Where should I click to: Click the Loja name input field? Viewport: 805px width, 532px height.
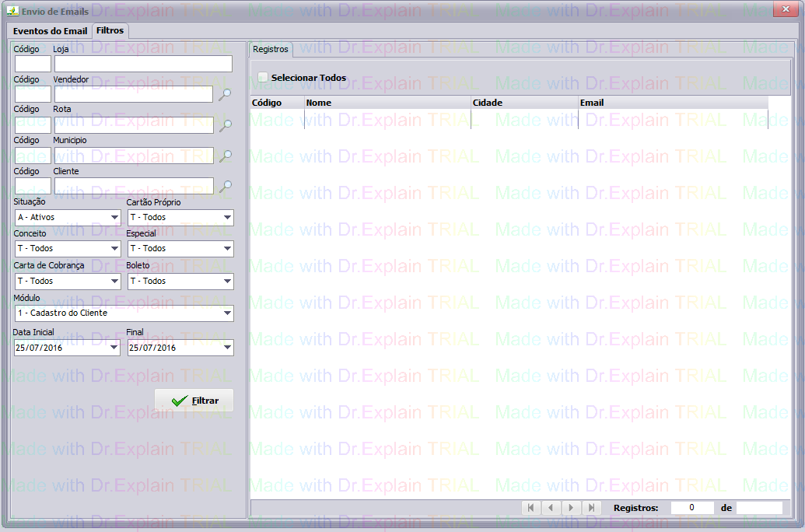tap(143, 64)
